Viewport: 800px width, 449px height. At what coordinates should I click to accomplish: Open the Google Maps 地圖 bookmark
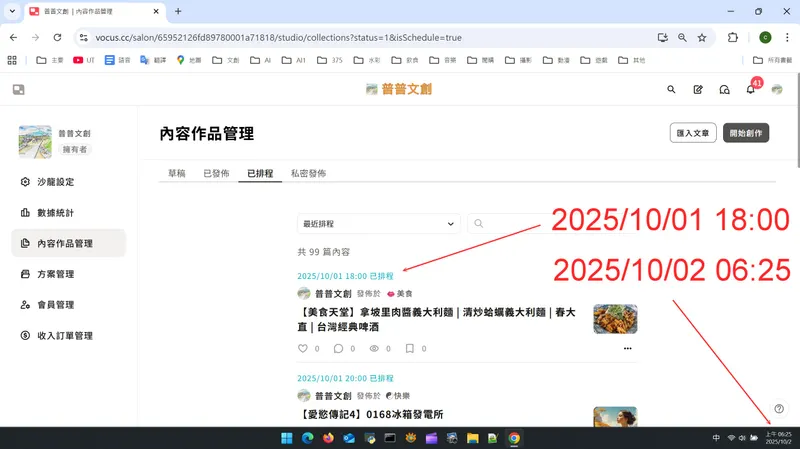pos(188,60)
